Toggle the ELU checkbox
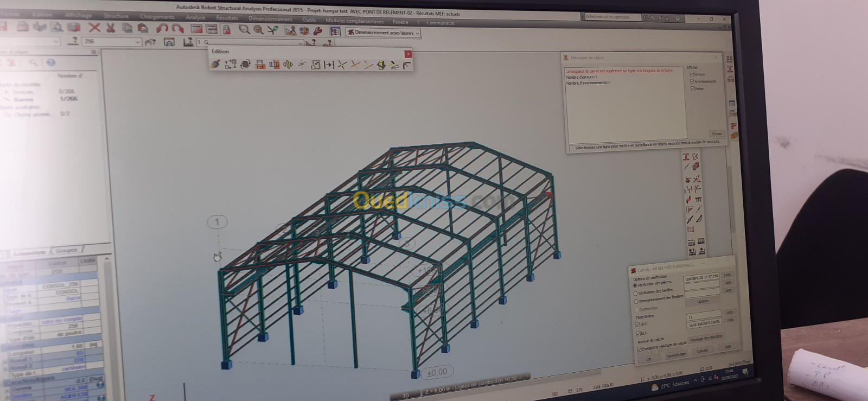The height and width of the screenshot is (401, 868). point(638,324)
